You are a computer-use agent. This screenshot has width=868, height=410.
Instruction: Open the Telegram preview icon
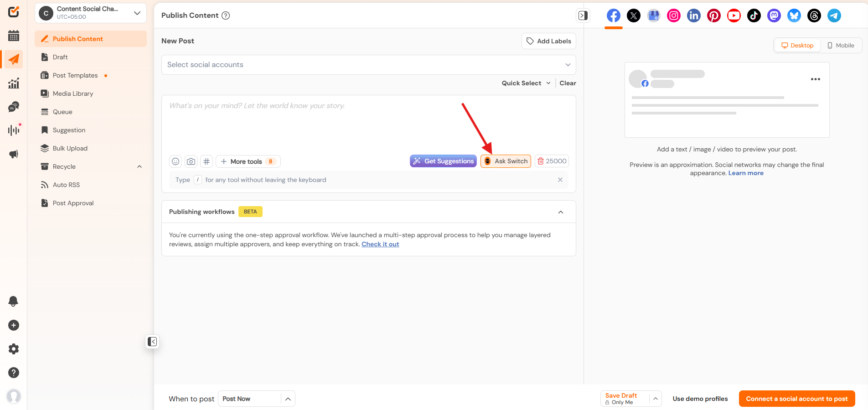point(834,16)
